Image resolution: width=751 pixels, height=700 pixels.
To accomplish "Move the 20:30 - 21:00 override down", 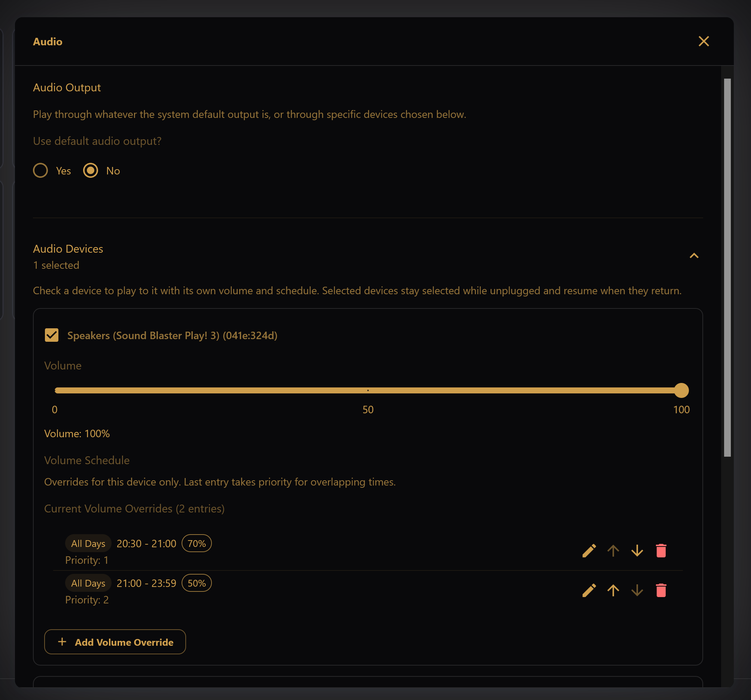I will tap(637, 551).
